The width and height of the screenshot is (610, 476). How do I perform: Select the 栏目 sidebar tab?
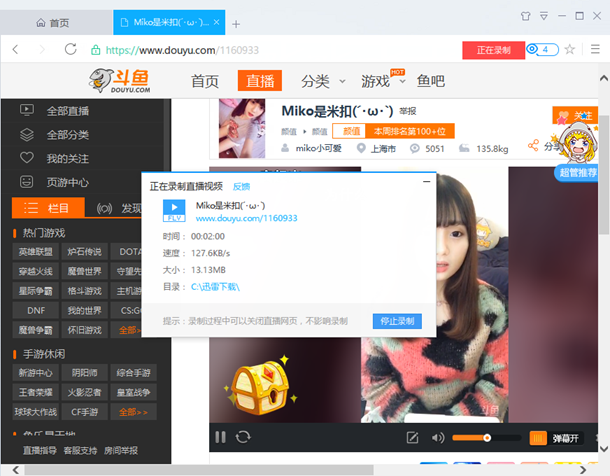48,208
